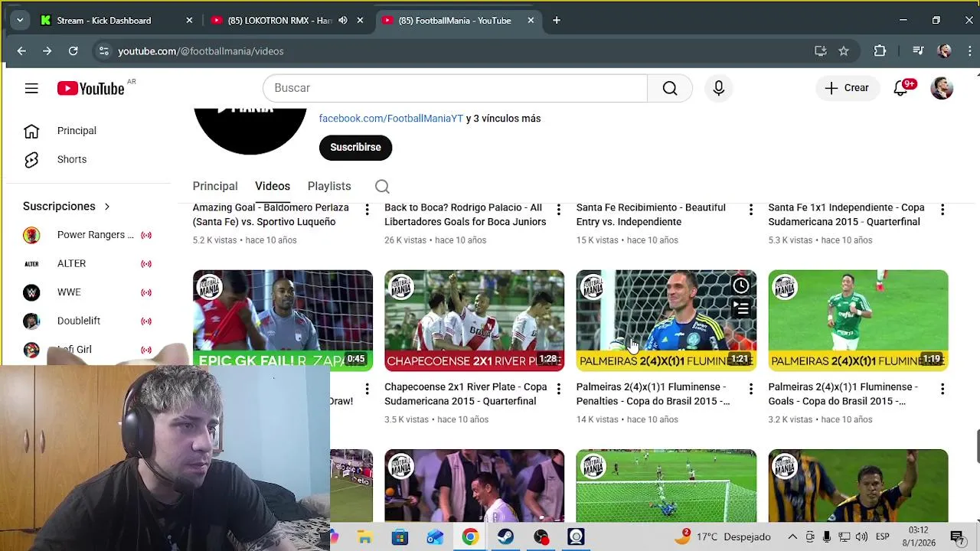Open the YouTube guide hamburger menu
The width and height of the screenshot is (980, 551).
coord(31,89)
